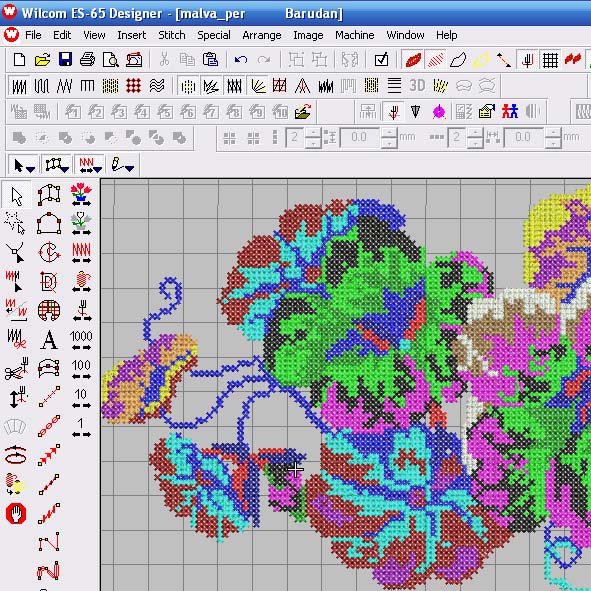Travel by 1 stitch icon

tap(81, 427)
